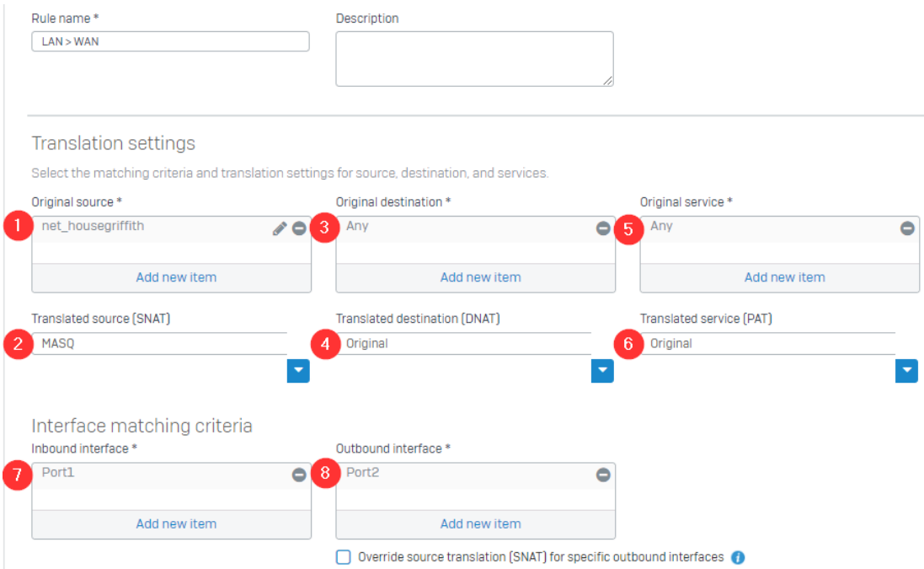Enable Override source translation checkbox
The height and width of the screenshot is (569, 924).
tap(344, 557)
